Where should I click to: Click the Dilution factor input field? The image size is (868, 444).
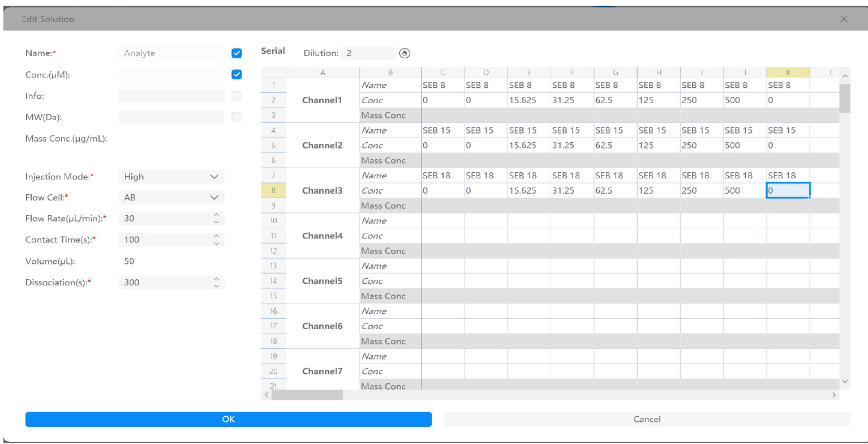point(368,53)
